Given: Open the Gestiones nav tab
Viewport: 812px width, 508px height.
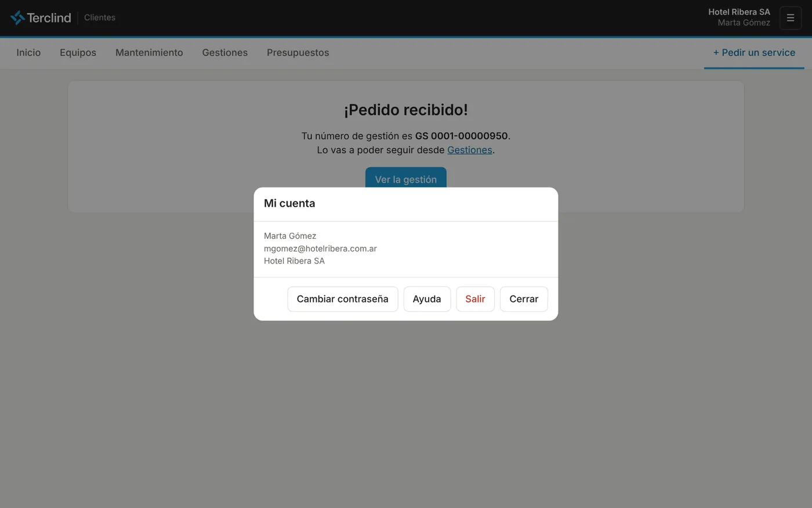Looking at the screenshot, I should pos(225,53).
